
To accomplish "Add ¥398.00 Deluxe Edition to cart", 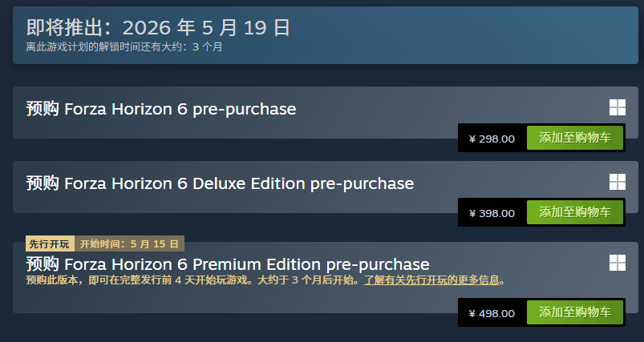I will [x=575, y=212].
